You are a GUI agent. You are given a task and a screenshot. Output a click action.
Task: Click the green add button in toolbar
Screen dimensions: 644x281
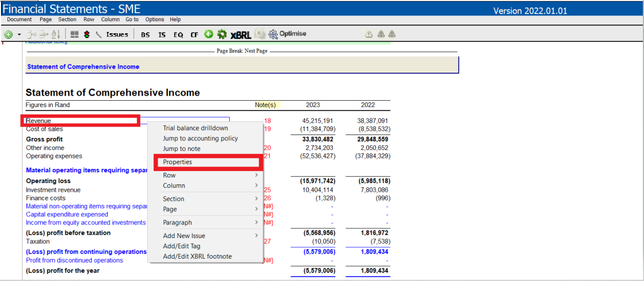tap(8, 34)
